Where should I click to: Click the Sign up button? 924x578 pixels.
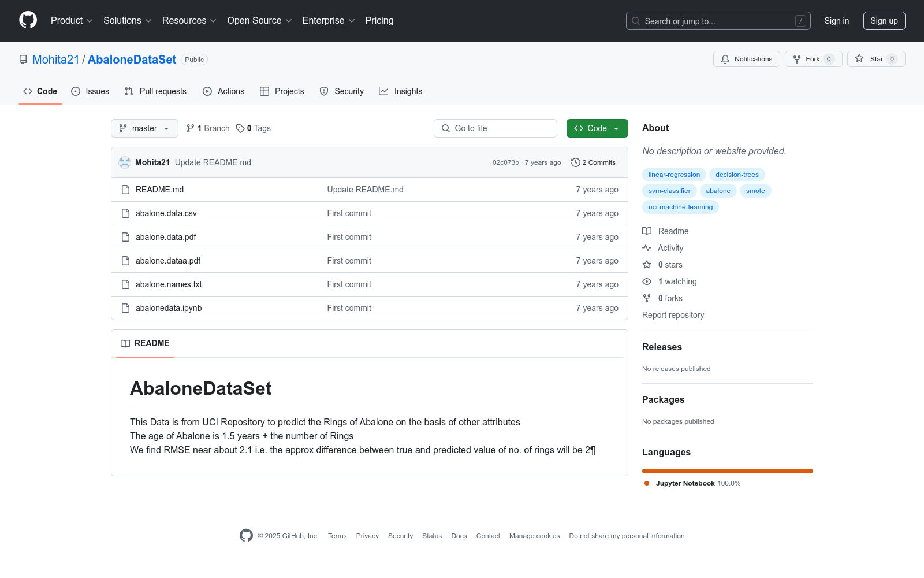point(884,21)
